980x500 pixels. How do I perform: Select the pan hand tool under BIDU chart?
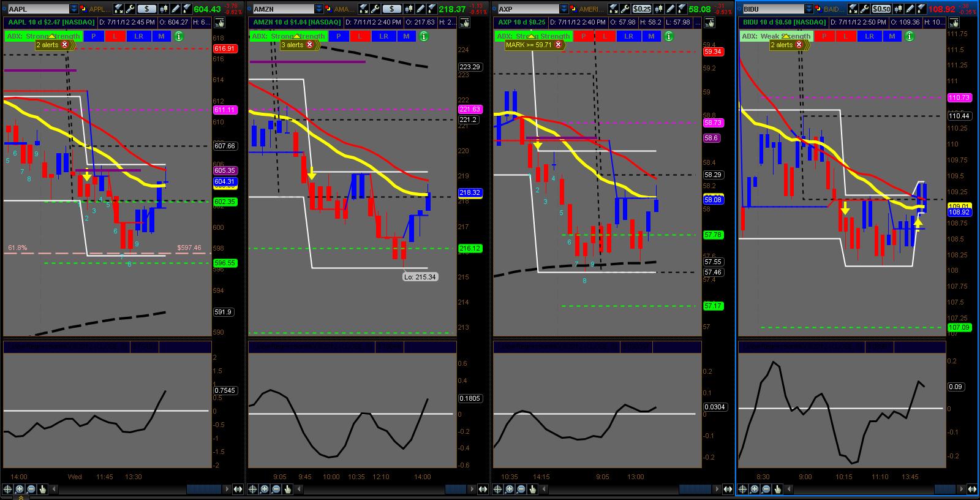point(778,489)
